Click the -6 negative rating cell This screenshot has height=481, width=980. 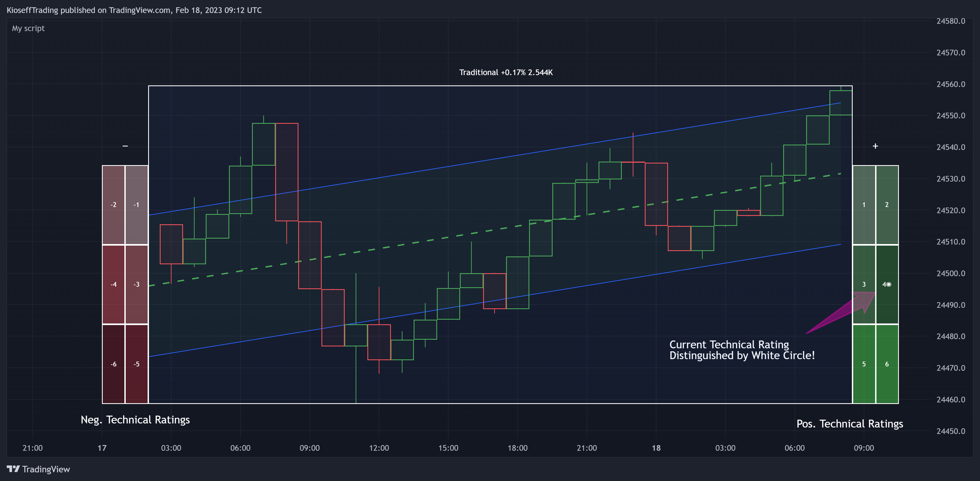(x=114, y=364)
